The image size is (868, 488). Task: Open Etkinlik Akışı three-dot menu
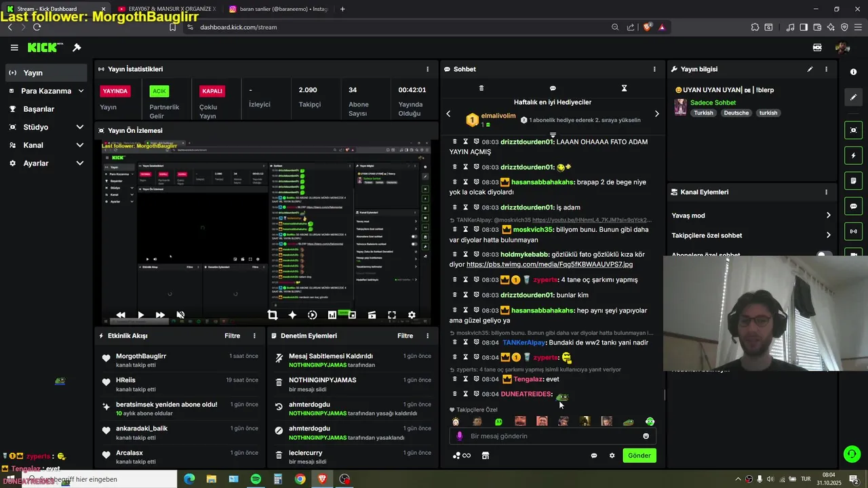pyautogui.click(x=254, y=335)
